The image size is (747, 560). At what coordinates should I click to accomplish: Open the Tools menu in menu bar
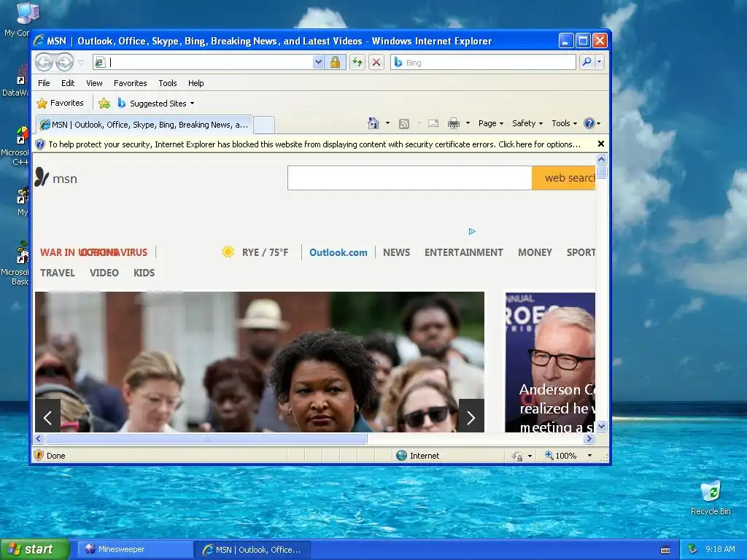coord(168,83)
